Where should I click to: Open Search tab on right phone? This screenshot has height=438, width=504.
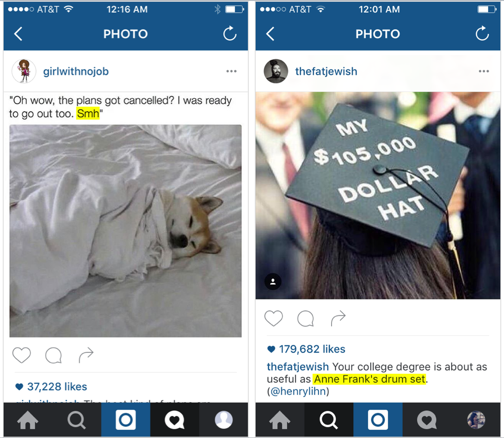pyautogui.click(x=328, y=420)
